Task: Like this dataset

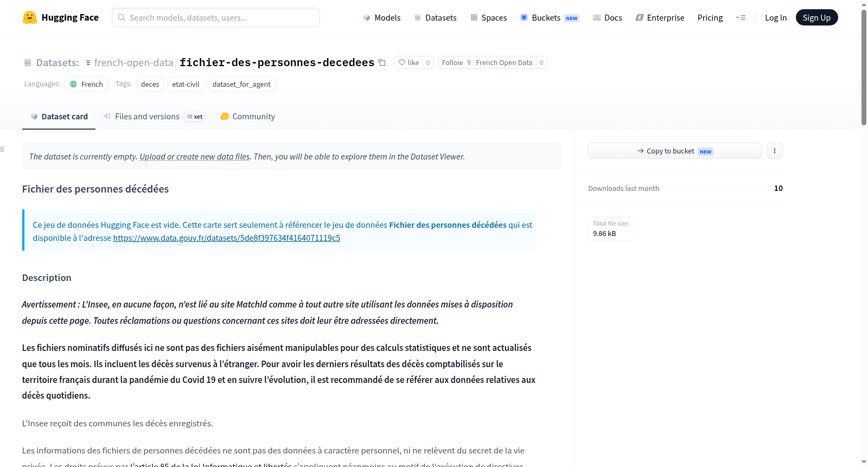Action: point(409,62)
